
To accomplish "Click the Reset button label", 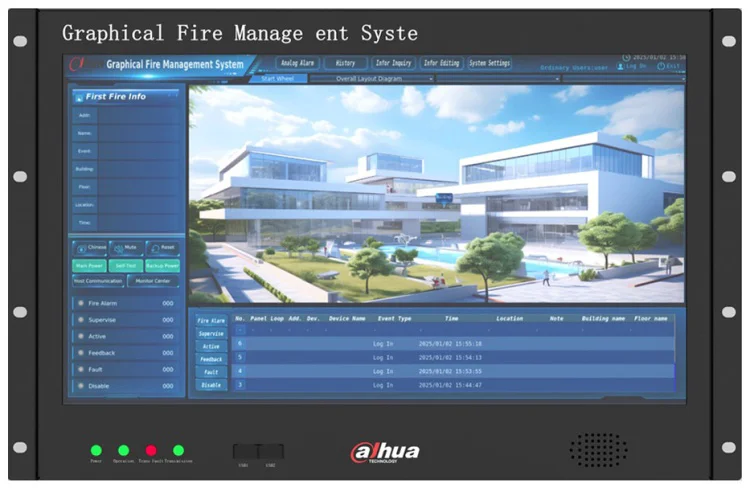I will (x=167, y=247).
